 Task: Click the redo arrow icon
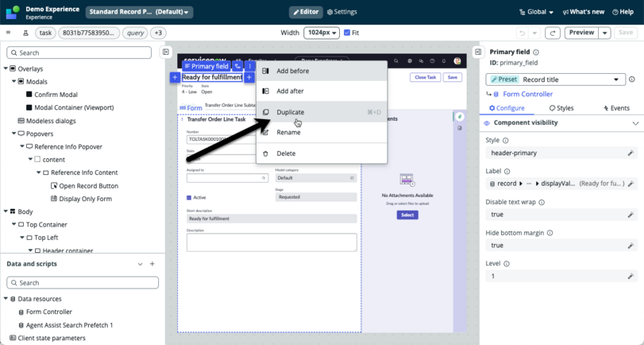click(553, 33)
